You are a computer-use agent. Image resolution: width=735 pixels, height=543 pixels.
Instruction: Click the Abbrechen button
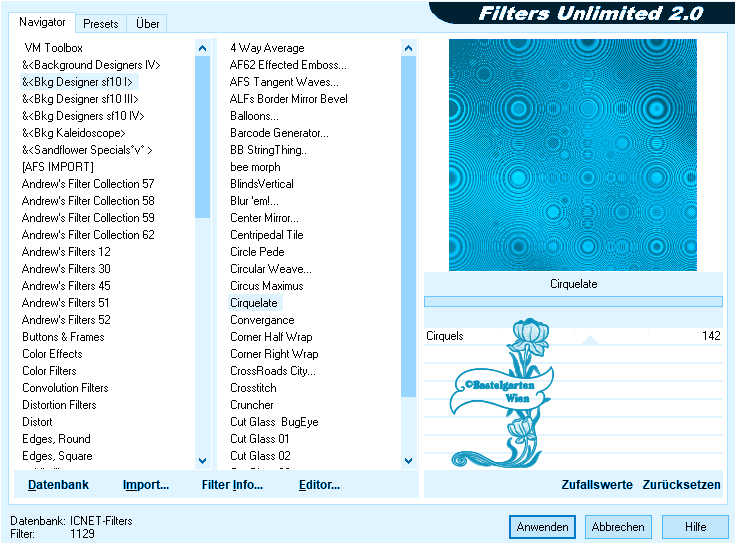(x=618, y=527)
